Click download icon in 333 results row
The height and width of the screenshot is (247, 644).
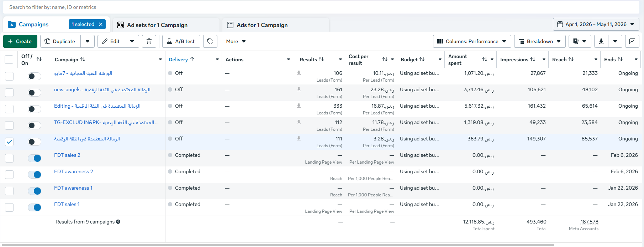pos(299,106)
